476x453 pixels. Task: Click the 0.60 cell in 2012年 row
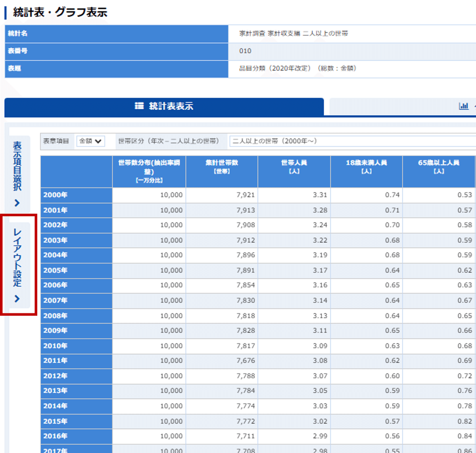pos(367,376)
